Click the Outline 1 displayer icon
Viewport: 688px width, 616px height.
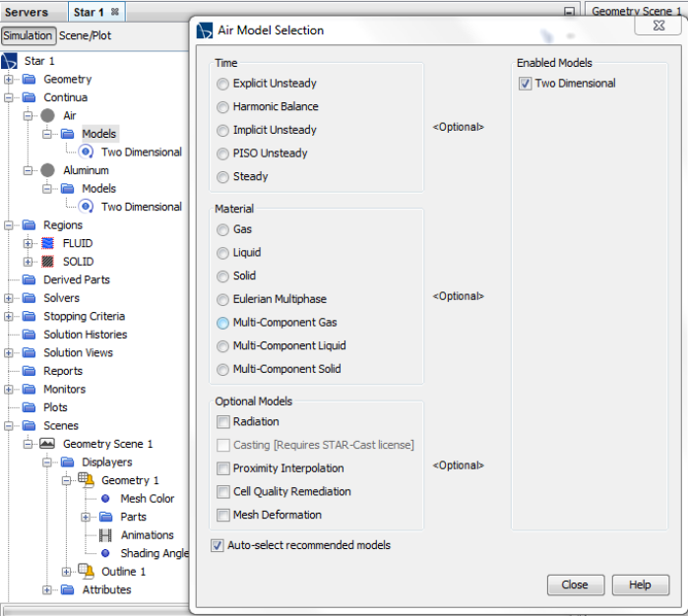(x=86, y=571)
